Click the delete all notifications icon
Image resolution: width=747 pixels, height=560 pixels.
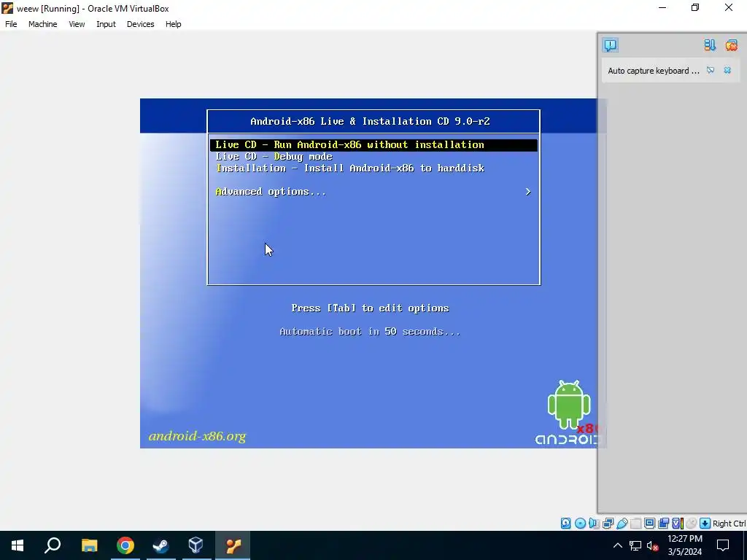click(731, 44)
